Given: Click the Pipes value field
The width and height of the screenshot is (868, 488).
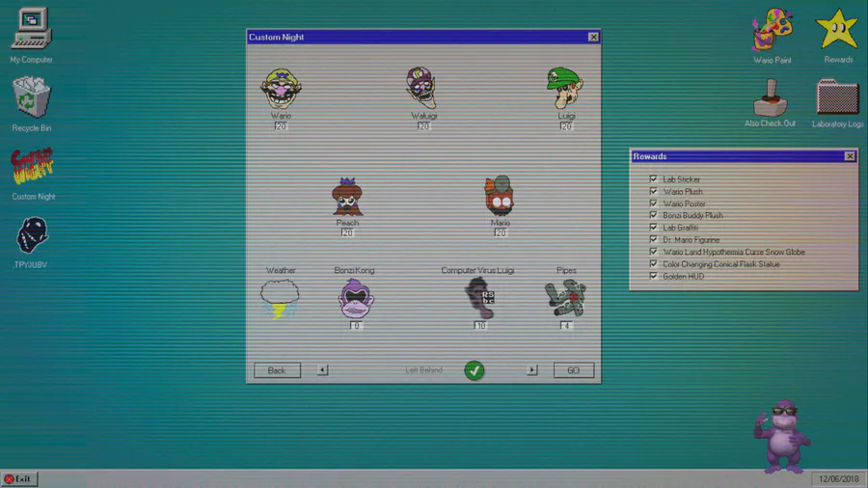Looking at the screenshot, I should (x=566, y=325).
